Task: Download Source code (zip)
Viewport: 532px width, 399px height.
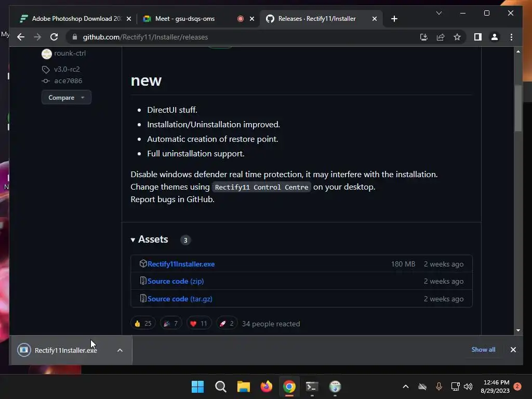Action: point(176,281)
